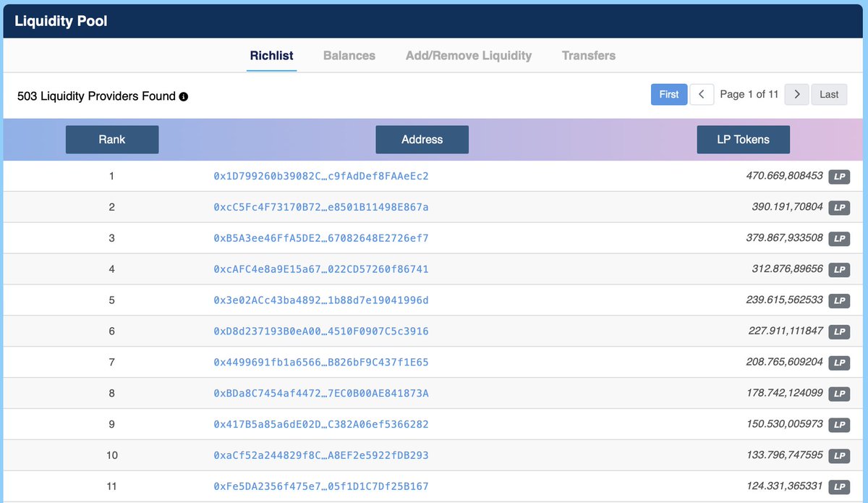This screenshot has width=868, height=503.
Task: Click the LP badge beside 227.911,111847
Action: [x=839, y=331]
